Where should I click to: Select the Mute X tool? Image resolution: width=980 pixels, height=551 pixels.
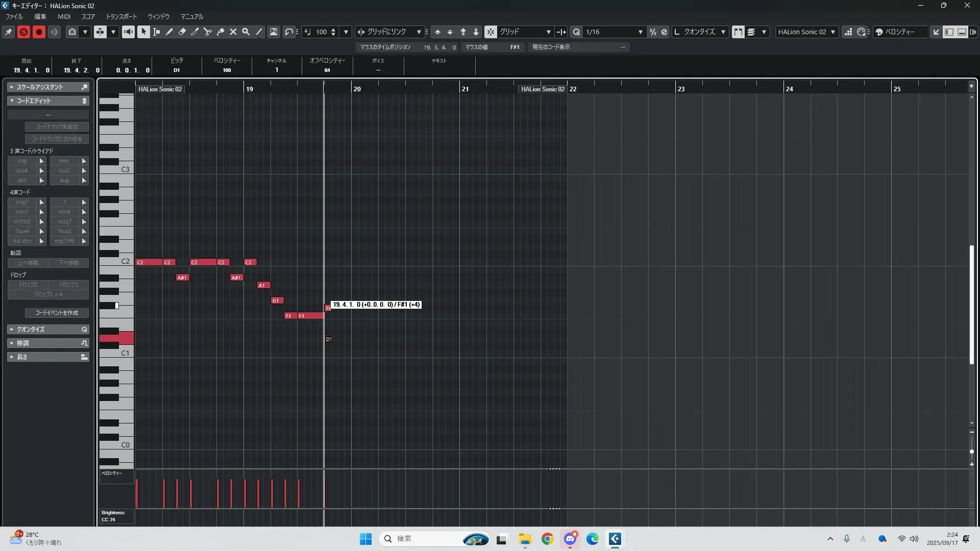pos(233,32)
